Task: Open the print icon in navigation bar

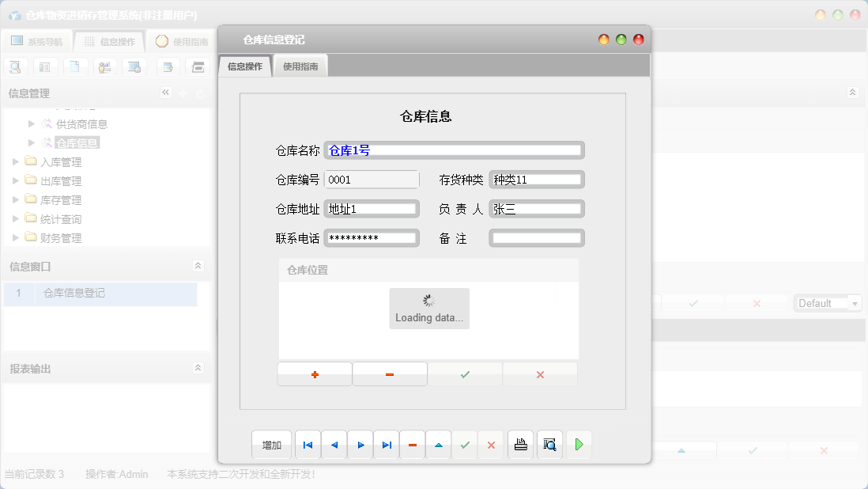Action: tap(520, 444)
